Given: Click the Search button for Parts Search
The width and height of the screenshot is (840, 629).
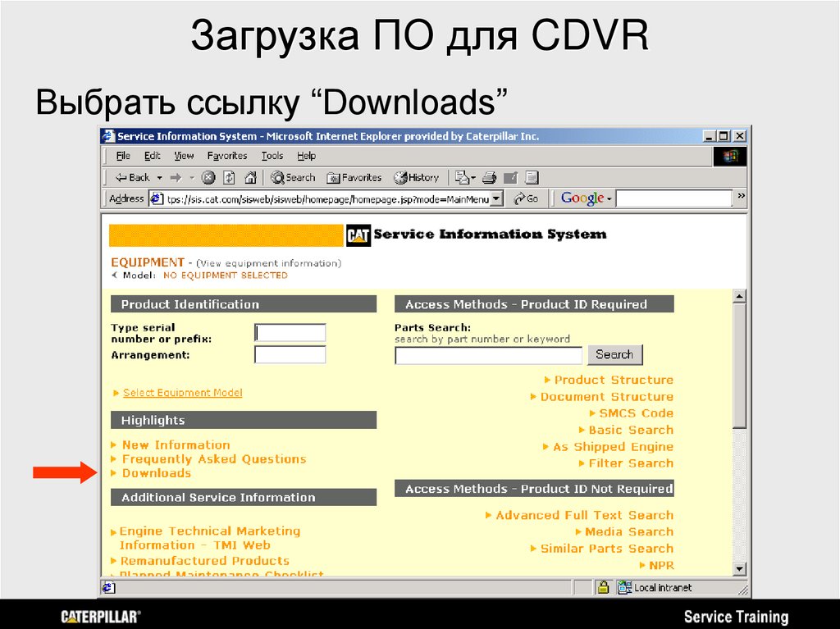Looking at the screenshot, I should click(614, 354).
